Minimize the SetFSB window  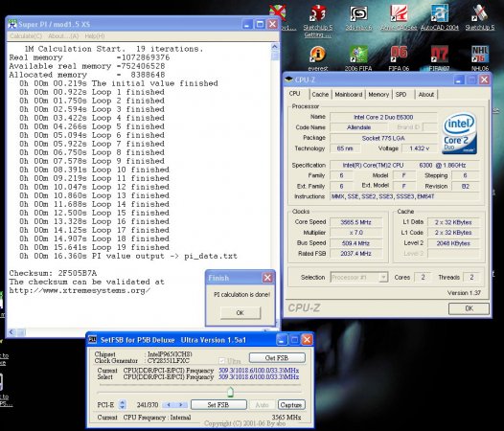(282, 340)
